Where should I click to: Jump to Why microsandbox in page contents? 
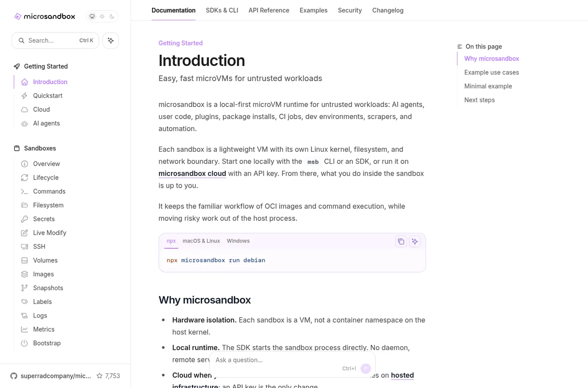491,59
